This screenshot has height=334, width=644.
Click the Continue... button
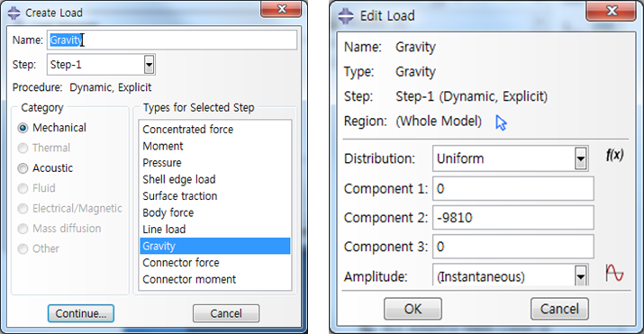[81, 313]
